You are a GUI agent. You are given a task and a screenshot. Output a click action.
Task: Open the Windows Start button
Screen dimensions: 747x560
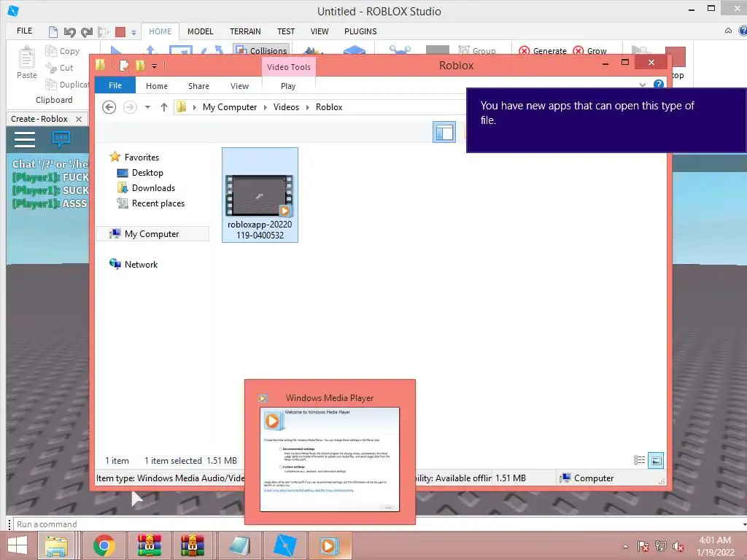18,545
